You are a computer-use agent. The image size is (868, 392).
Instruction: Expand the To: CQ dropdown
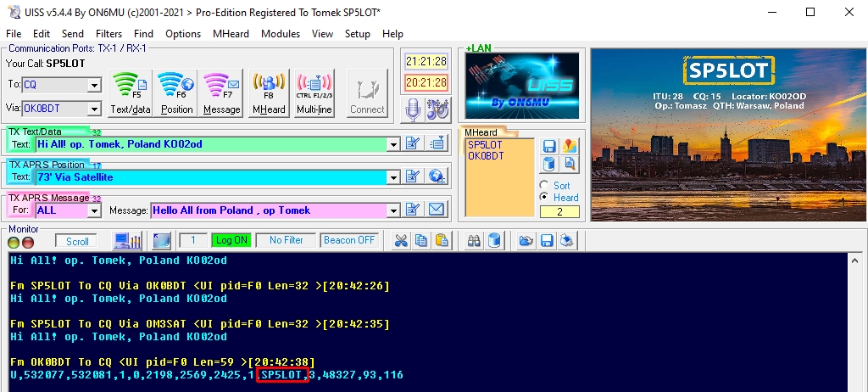coord(94,86)
